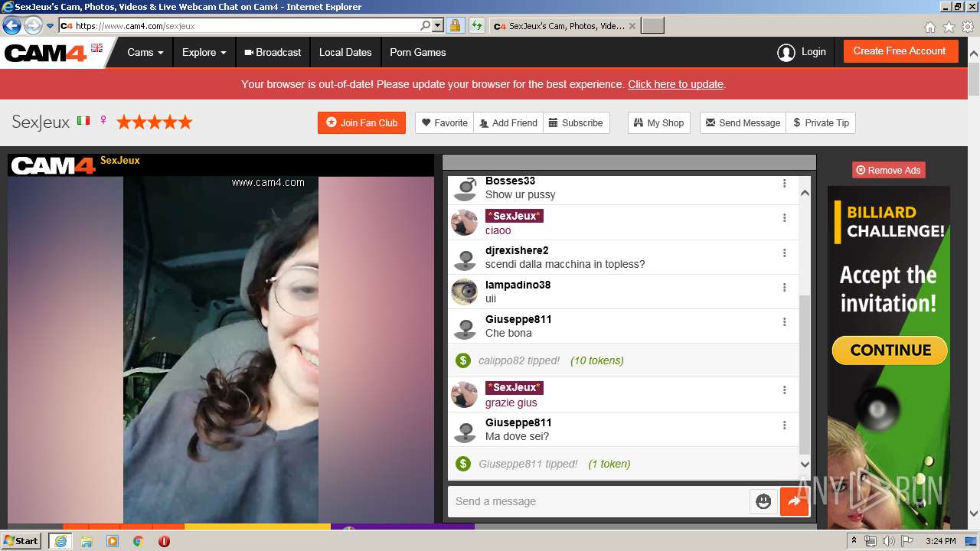Go to Local Dates

tap(345, 52)
